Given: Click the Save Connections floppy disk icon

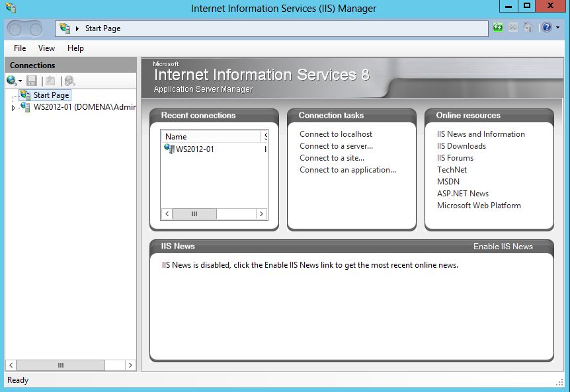Looking at the screenshot, I should pyautogui.click(x=32, y=81).
